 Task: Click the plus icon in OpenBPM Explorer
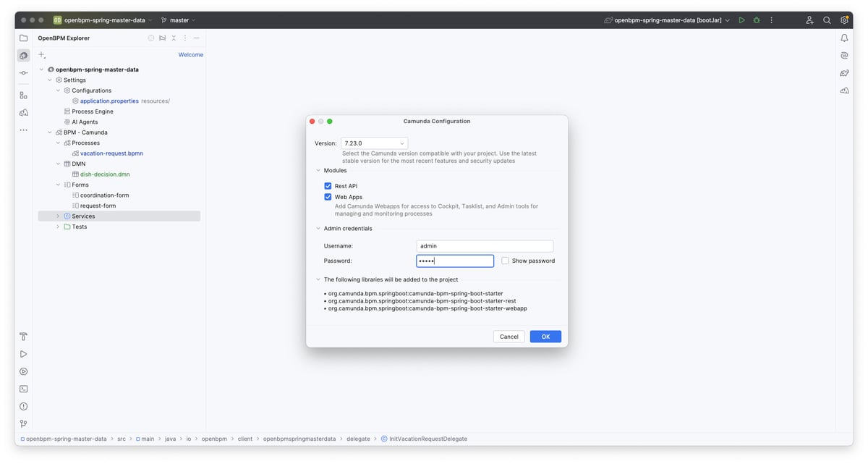tap(42, 55)
